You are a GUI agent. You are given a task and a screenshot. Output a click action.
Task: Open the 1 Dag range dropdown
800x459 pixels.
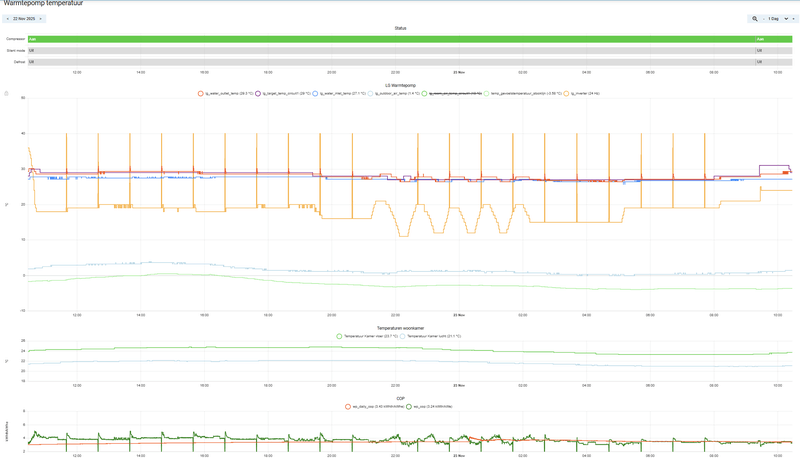tap(778, 19)
